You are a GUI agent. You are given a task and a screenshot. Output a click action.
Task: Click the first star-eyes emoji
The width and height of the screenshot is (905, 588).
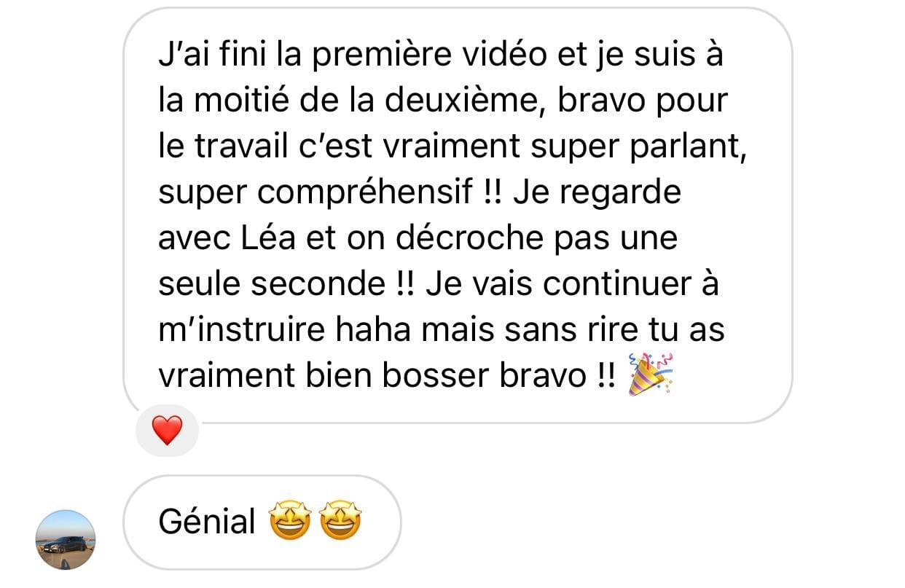[290, 522]
